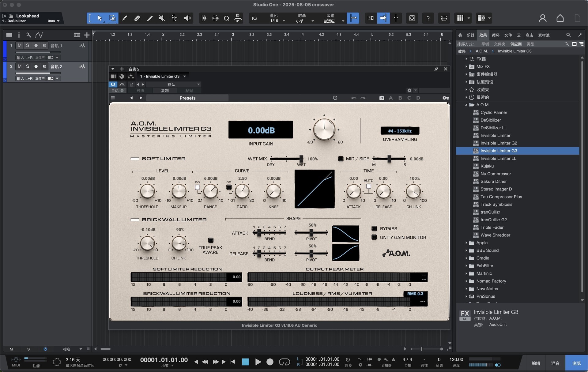The image size is (588, 372).
Task: Toggle the SOFT LIMITER on/off switch
Action: pos(135,158)
